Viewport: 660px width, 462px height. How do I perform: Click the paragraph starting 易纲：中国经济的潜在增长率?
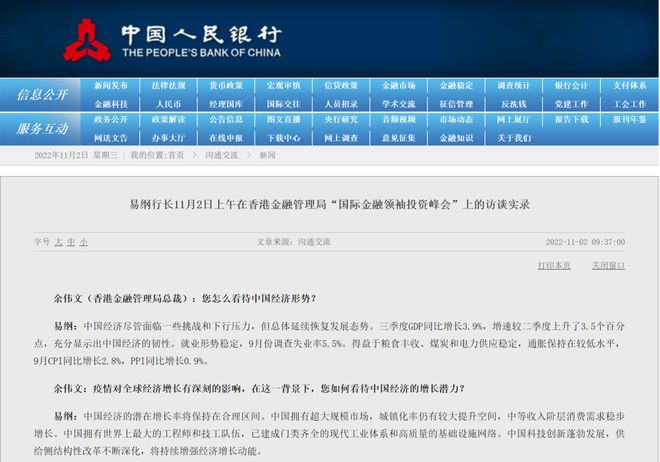pos(329,433)
